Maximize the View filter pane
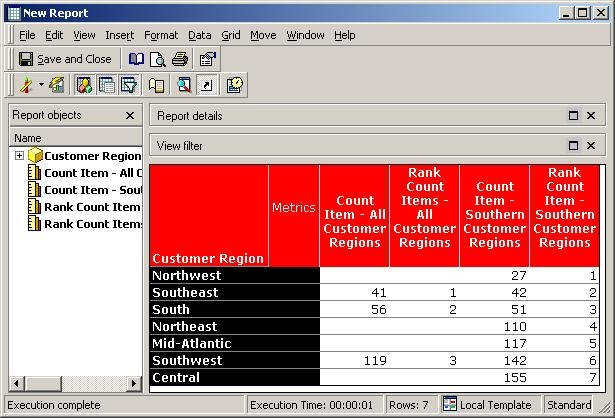 pyautogui.click(x=574, y=146)
